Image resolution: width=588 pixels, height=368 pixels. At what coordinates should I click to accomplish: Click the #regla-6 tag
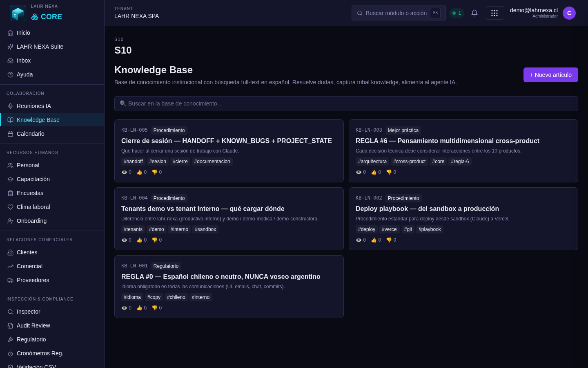point(460,162)
